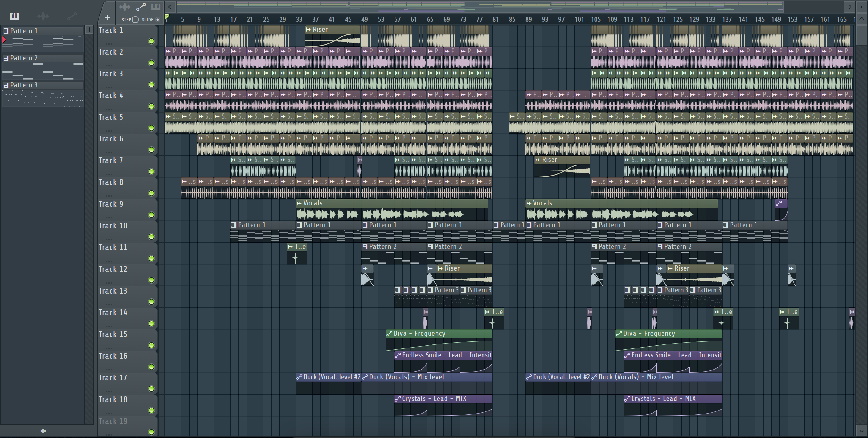The image size is (868, 438).
Task: Click the horizontal overview scroll bar
Action: (x=480, y=6)
